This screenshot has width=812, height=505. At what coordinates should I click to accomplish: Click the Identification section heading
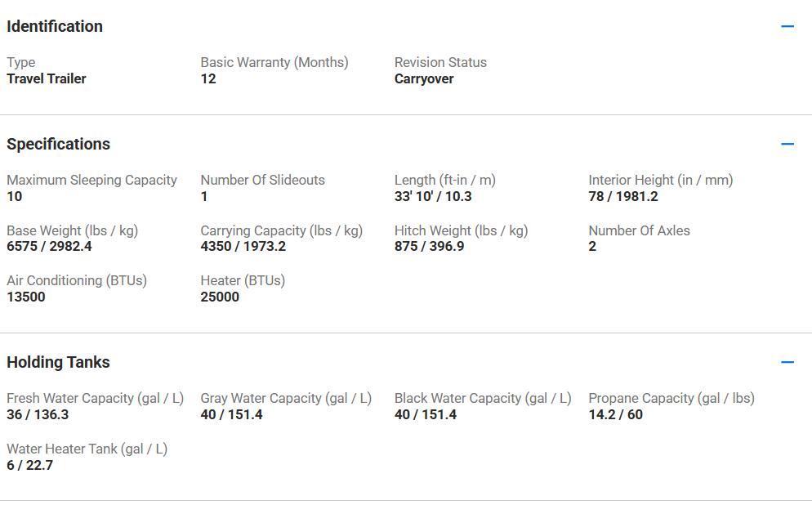(x=55, y=26)
